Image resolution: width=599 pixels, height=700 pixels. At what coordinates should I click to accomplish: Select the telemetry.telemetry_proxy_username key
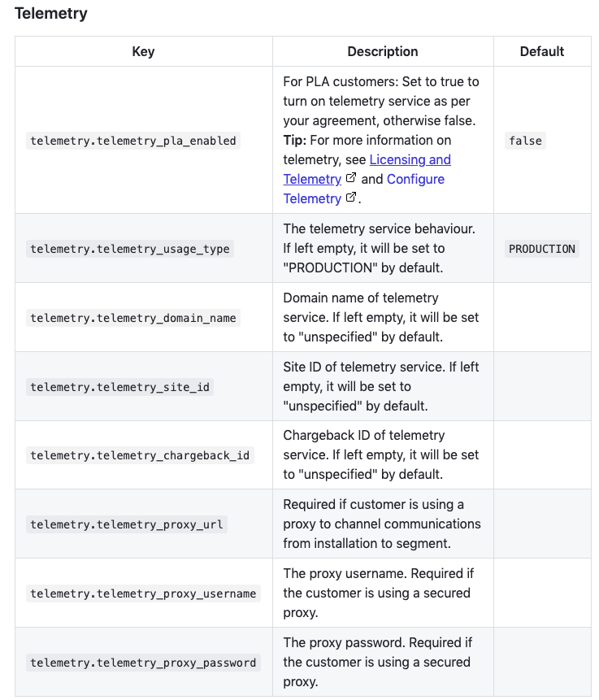(x=143, y=593)
